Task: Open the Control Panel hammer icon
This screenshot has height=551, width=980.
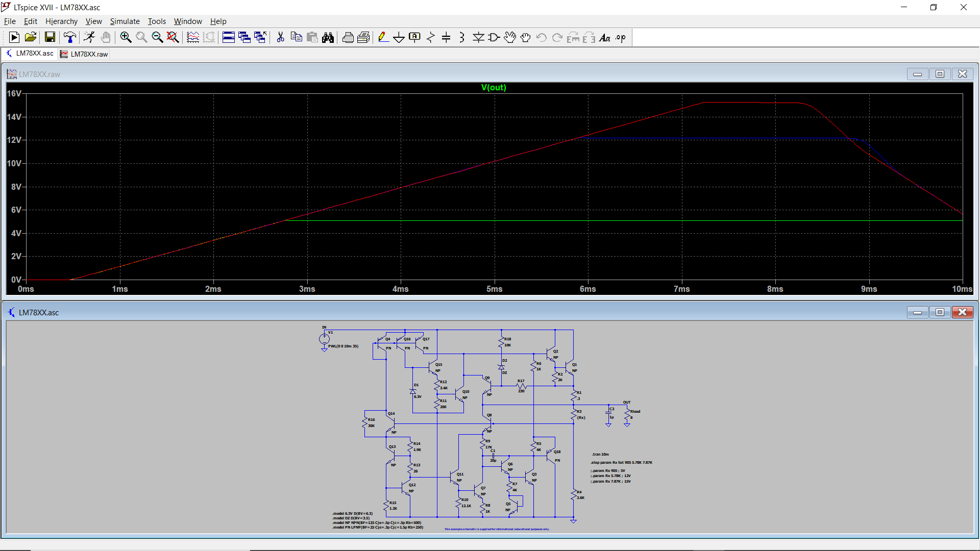Action: click(x=70, y=37)
